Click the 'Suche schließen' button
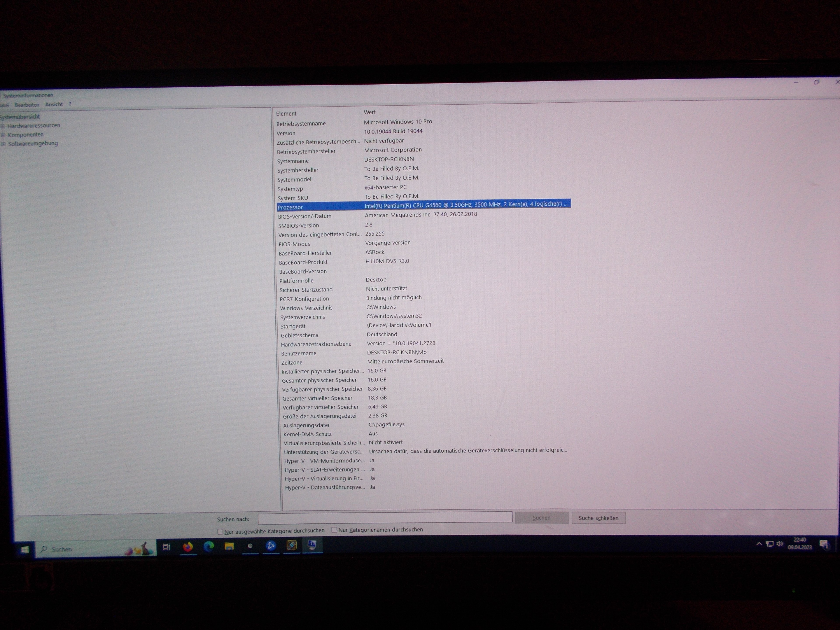This screenshot has height=630, width=840. click(598, 518)
